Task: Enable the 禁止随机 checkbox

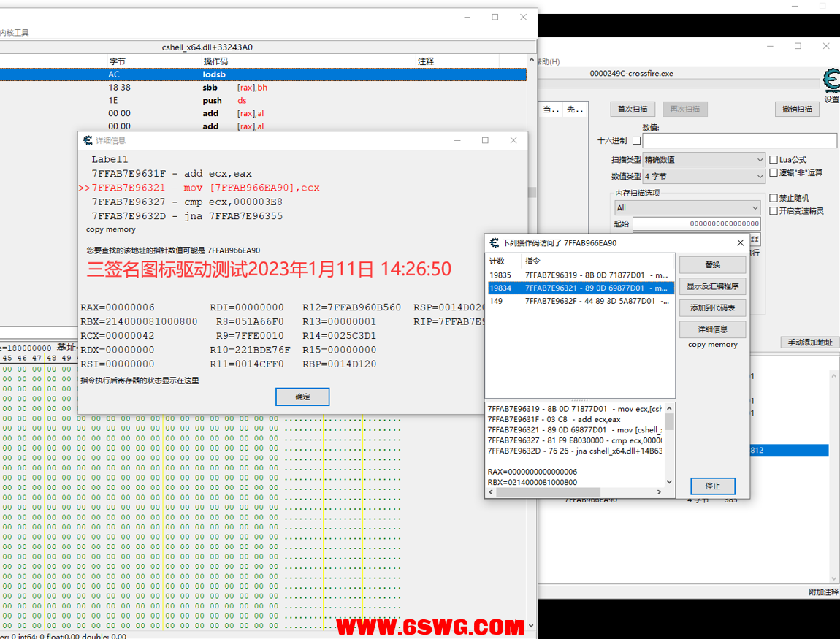Action: coord(774,198)
